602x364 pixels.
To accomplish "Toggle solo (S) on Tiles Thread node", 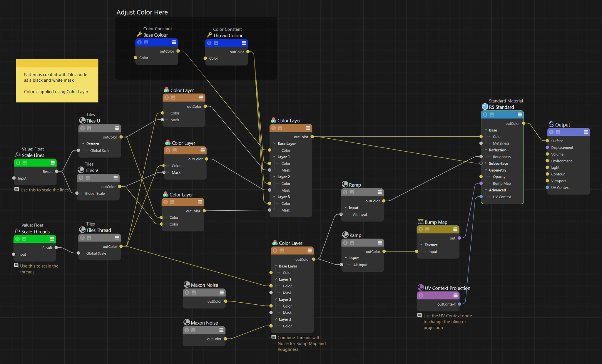I will [83, 238].
